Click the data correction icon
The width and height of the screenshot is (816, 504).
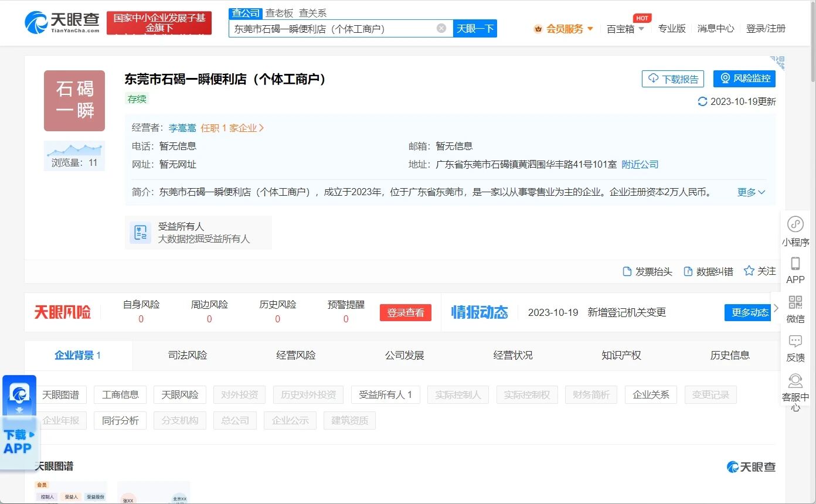[688, 271]
